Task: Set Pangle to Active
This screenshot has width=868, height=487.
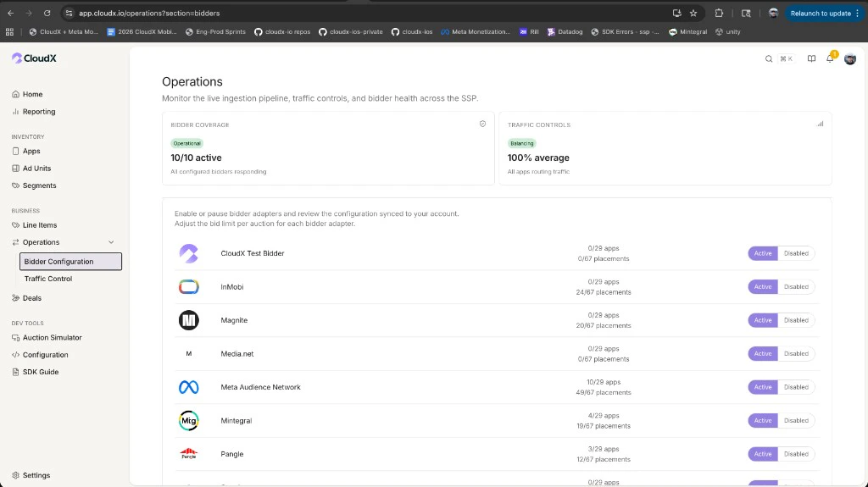Action: tap(763, 454)
